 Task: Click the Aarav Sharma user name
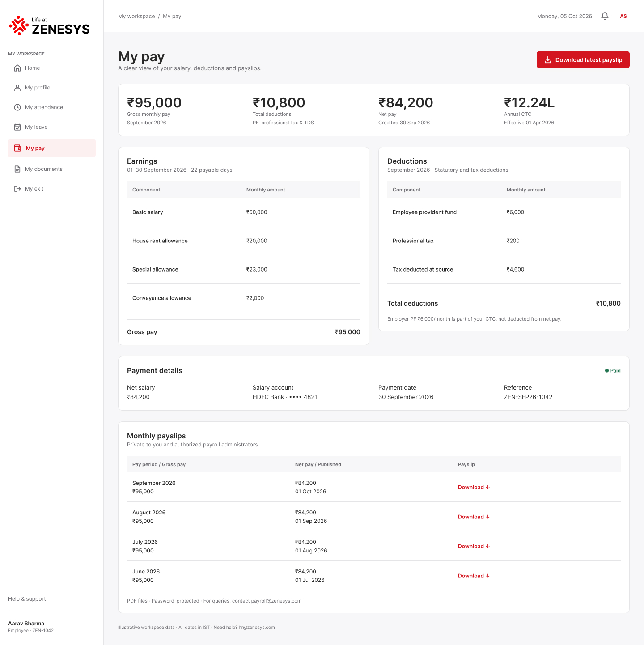26,624
